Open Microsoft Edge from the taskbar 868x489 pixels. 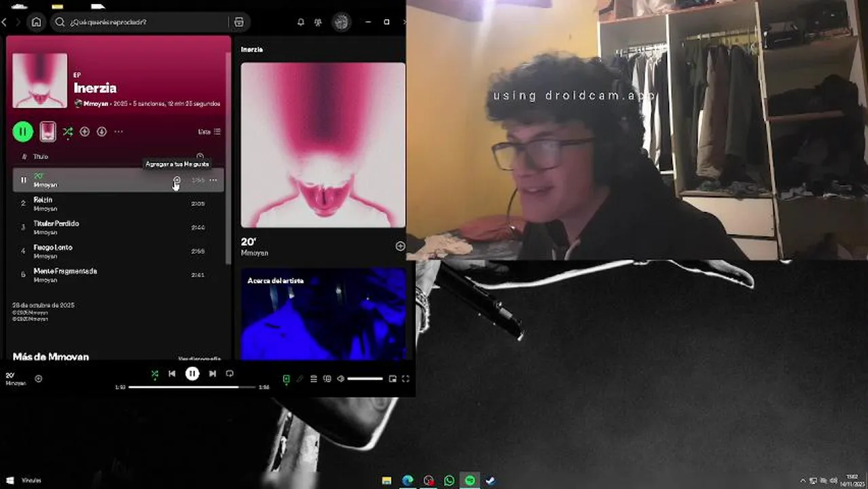408,480
